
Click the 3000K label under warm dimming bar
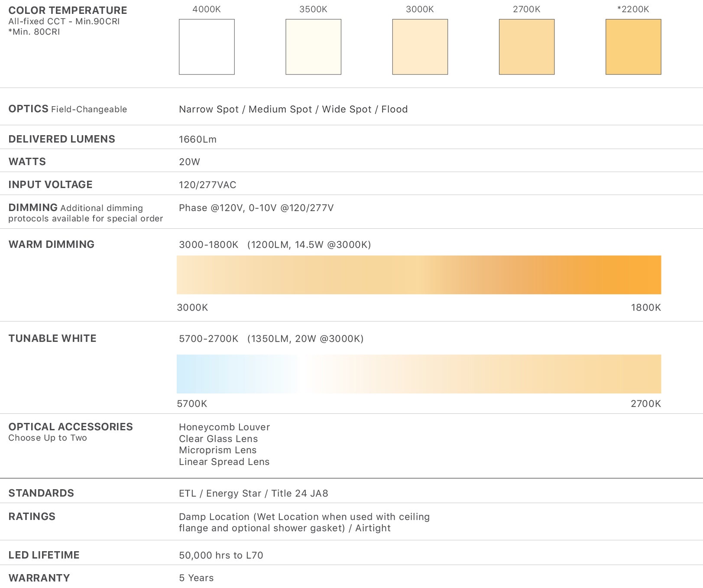click(192, 308)
